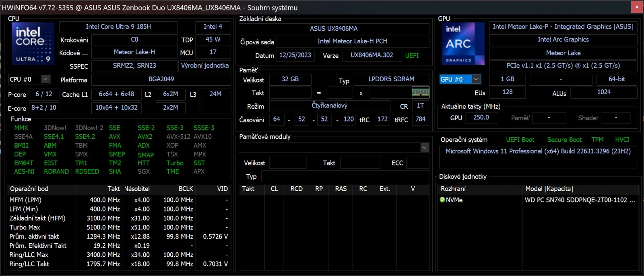This screenshot has width=644, height=276.
Task: Click the RDSEED feature flag
Action: (87, 171)
